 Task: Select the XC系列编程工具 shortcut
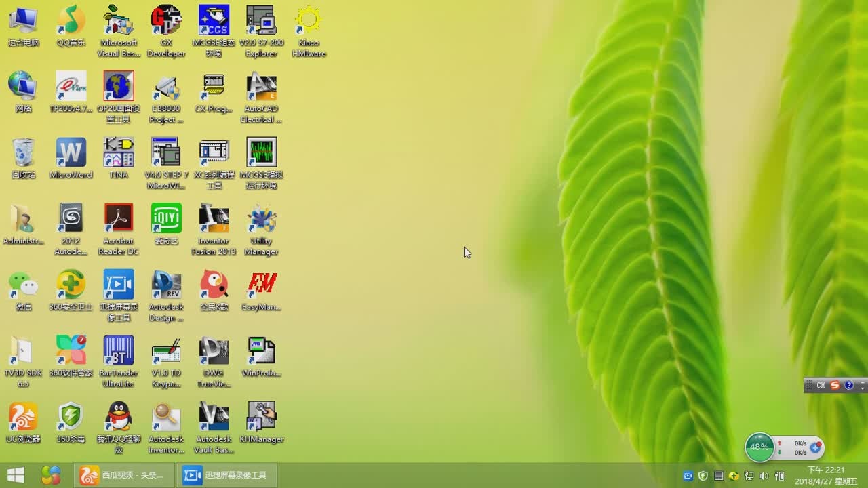coord(214,164)
